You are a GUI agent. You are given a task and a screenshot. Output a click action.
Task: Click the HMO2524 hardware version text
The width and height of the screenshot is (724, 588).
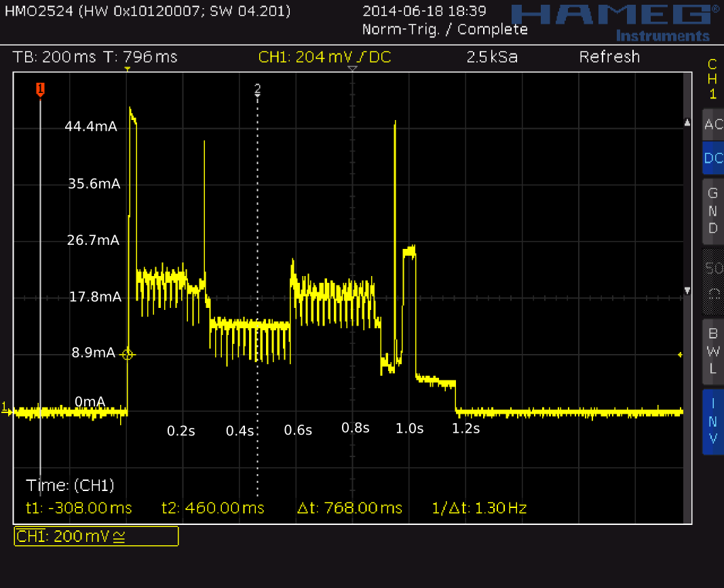point(148,11)
